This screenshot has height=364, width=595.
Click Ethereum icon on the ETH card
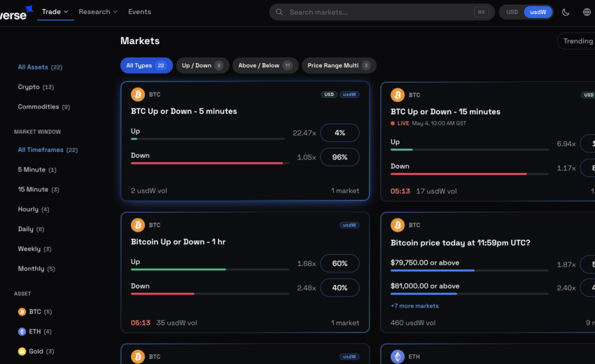click(x=398, y=356)
